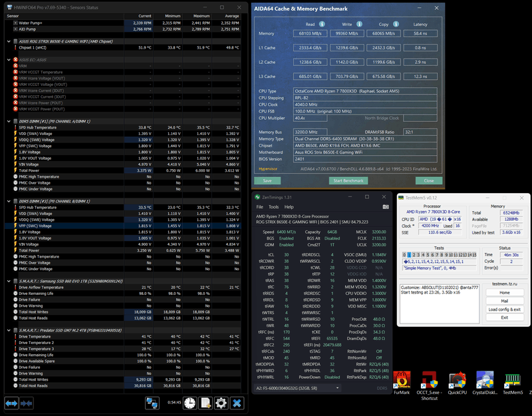
Task: Click tRFC value 544 in ZenTimings
Action: pyautogui.click(x=287, y=339)
